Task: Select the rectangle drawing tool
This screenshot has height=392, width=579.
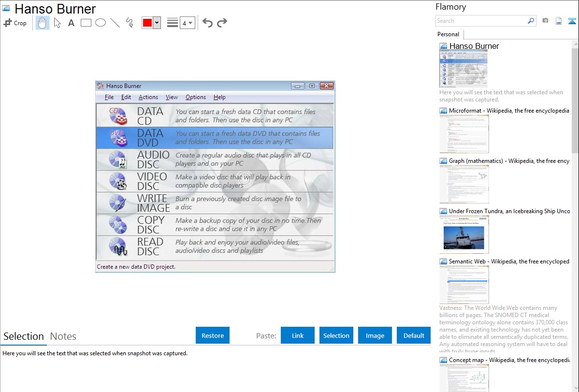Action: [x=86, y=23]
